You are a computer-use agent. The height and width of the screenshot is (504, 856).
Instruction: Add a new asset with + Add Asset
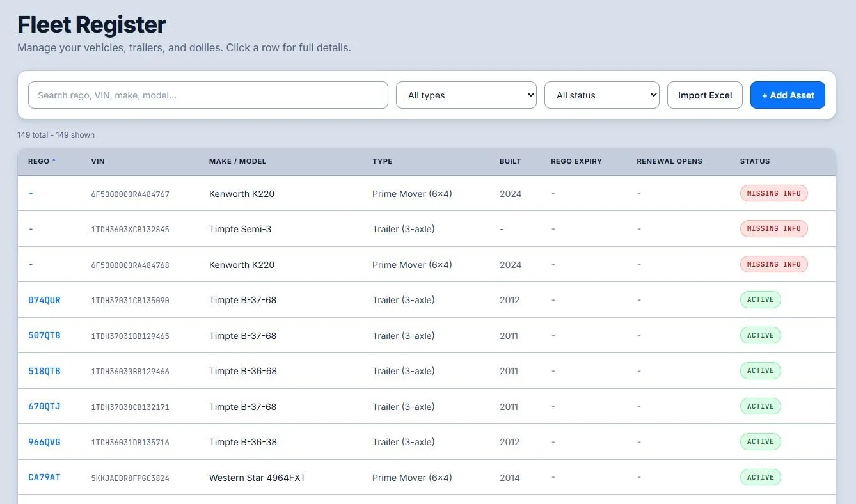click(788, 95)
